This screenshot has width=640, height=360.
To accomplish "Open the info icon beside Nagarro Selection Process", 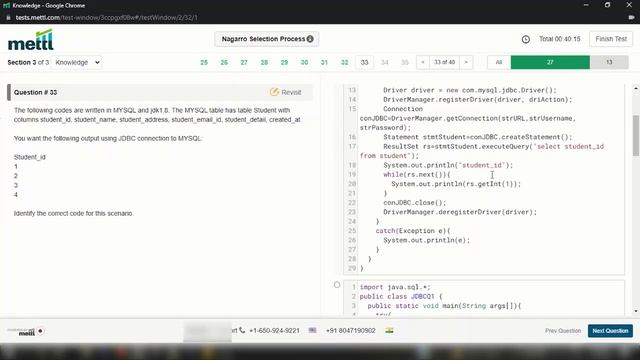I will coord(310,39).
